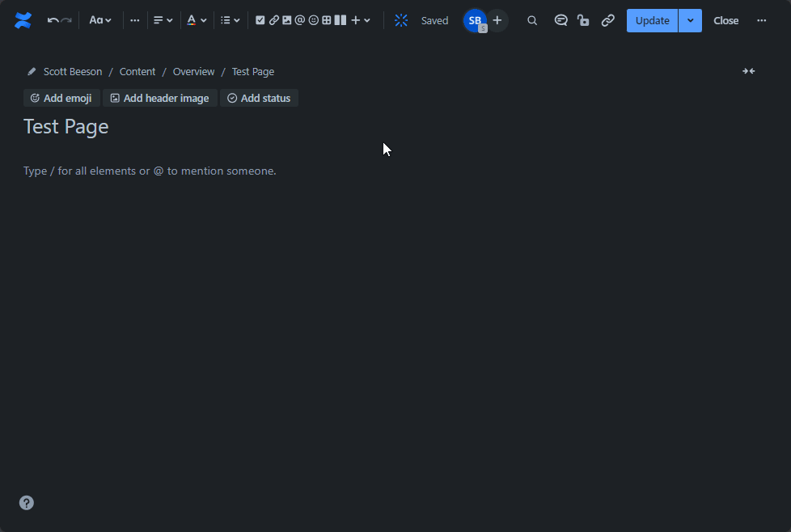Screen dimensions: 791x532
Task: Mention someone with the @ icon
Action: pos(300,20)
